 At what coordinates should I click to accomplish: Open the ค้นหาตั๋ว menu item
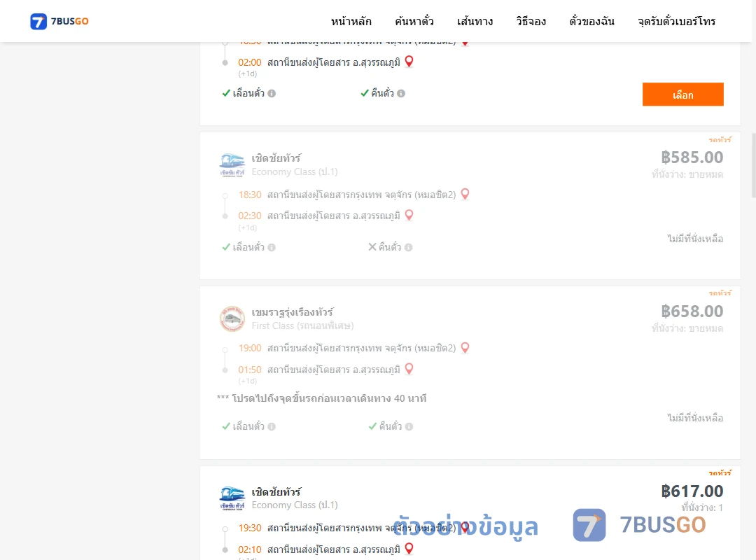(x=414, y=21)
